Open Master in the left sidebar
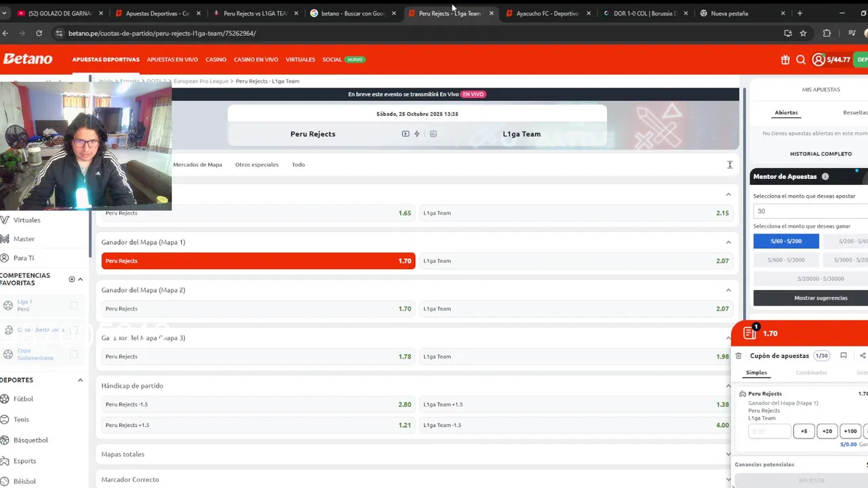This screenshot has height=488, width=868. (24, 239)
